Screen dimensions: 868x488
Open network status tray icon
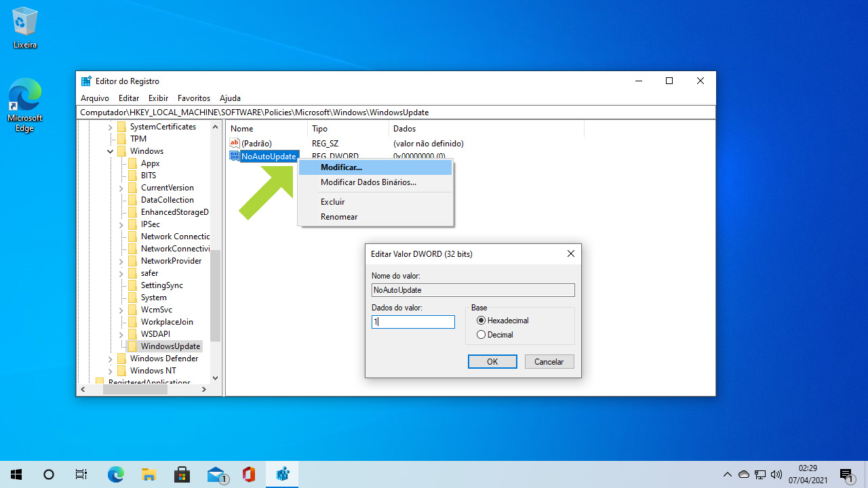click(x=760, y=474)
